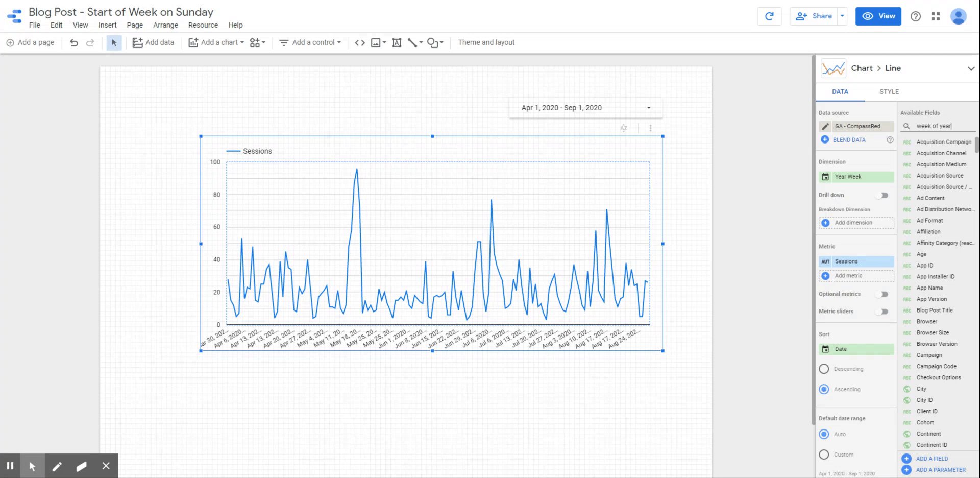
Task: Click the insert image icon
Action: 376,43
